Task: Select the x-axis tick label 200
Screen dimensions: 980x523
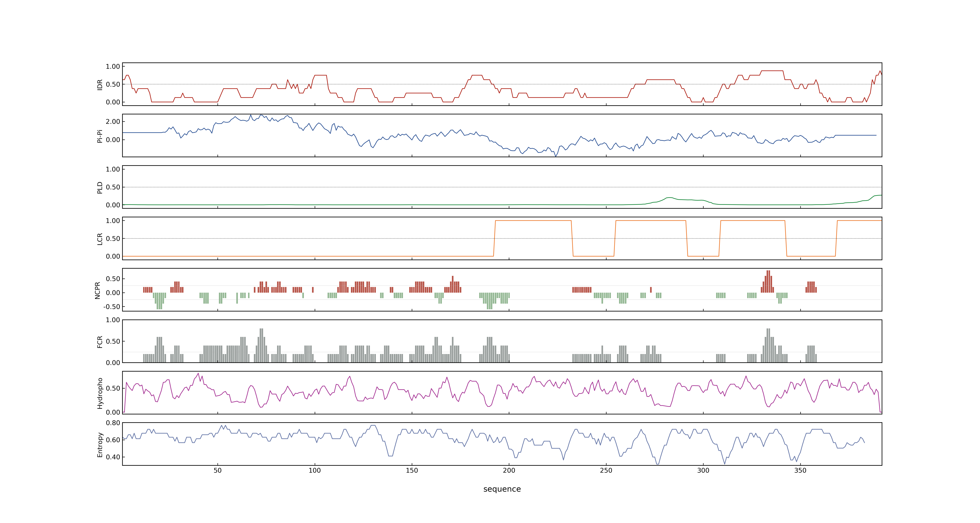Action: 509,470
